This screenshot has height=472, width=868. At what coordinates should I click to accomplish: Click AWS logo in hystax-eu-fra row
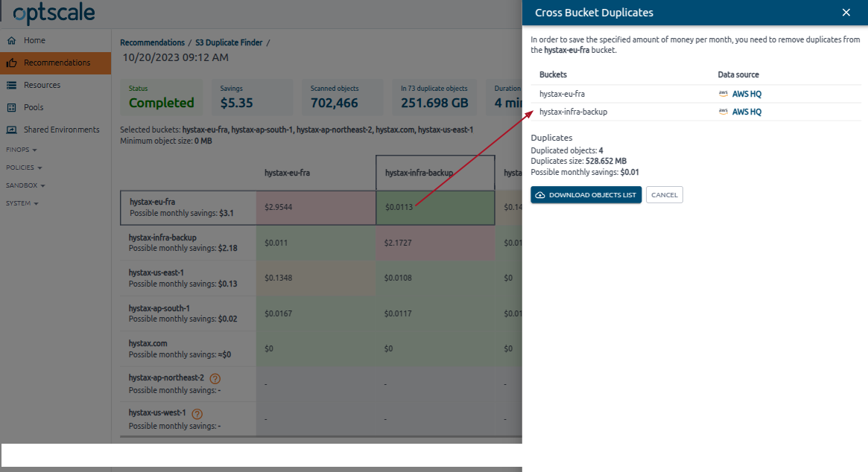coord(723,94)
